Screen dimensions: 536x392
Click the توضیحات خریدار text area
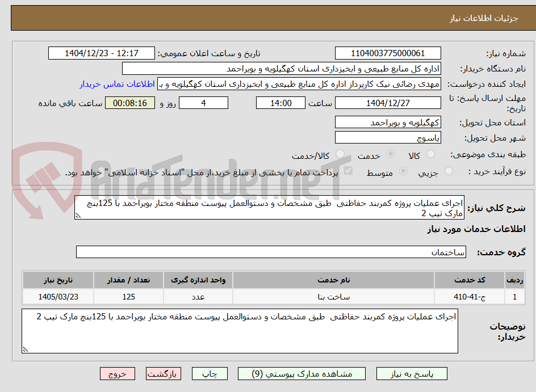click(x=240, y=331)
